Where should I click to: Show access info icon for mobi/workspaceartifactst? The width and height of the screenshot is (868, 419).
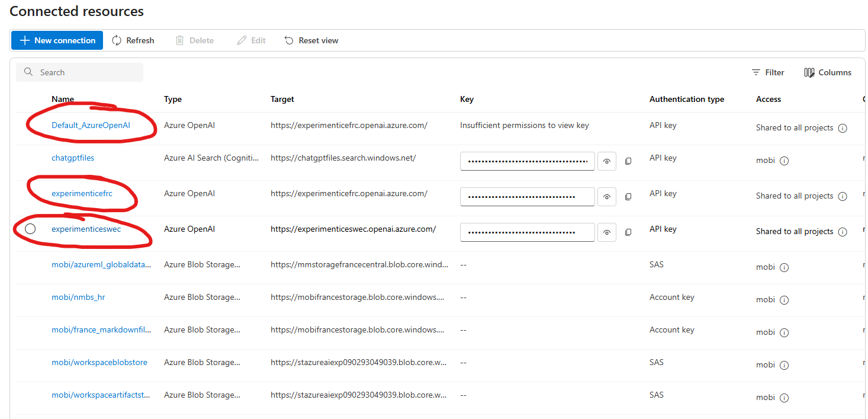click(x=785, y=398)
